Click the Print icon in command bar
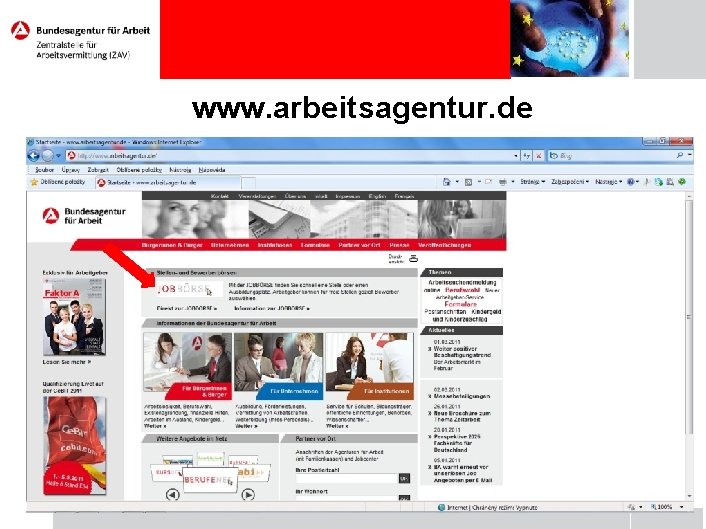The width and height of the screenshot is (706, 529). pyautogui.click(x=502, y=182)
